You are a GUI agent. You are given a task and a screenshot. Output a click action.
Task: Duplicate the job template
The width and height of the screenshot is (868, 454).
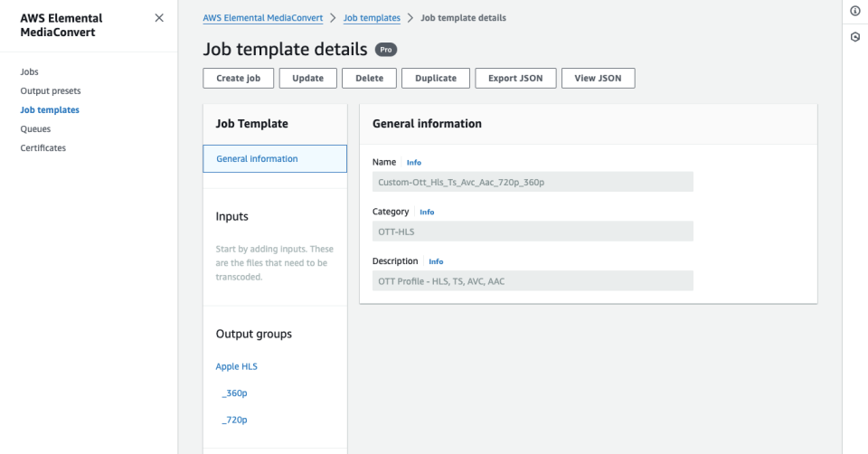tap(436, 79)
